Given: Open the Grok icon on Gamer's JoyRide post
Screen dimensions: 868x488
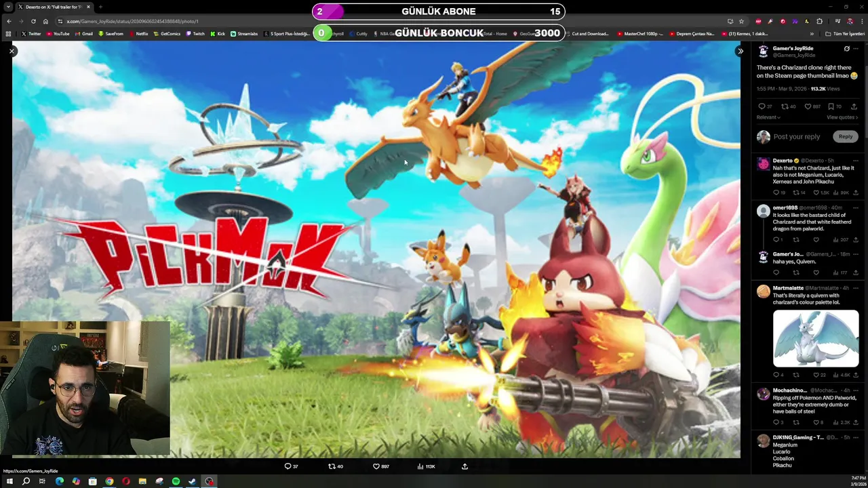Looking at the screenshot, I should click(846, 49).
